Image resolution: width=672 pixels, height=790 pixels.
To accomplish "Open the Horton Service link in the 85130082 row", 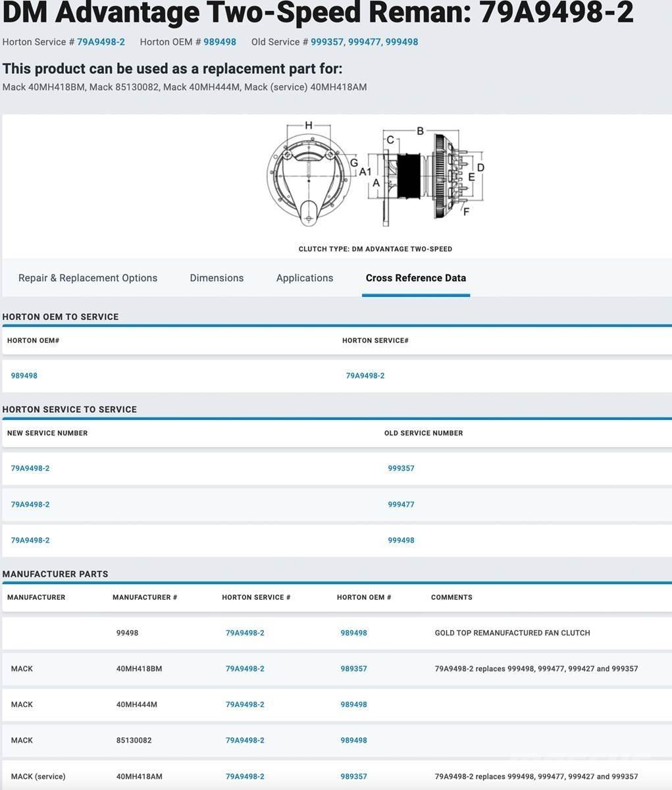I will point(245,741).
